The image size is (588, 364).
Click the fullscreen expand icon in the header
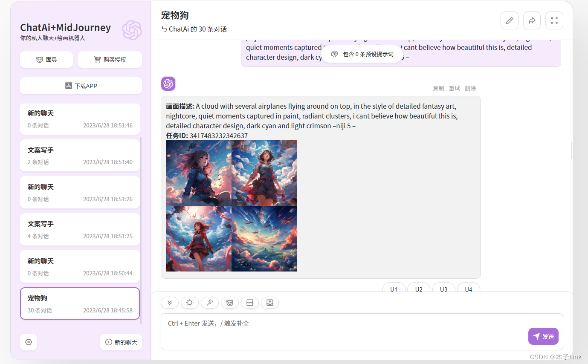coord(554,20)
